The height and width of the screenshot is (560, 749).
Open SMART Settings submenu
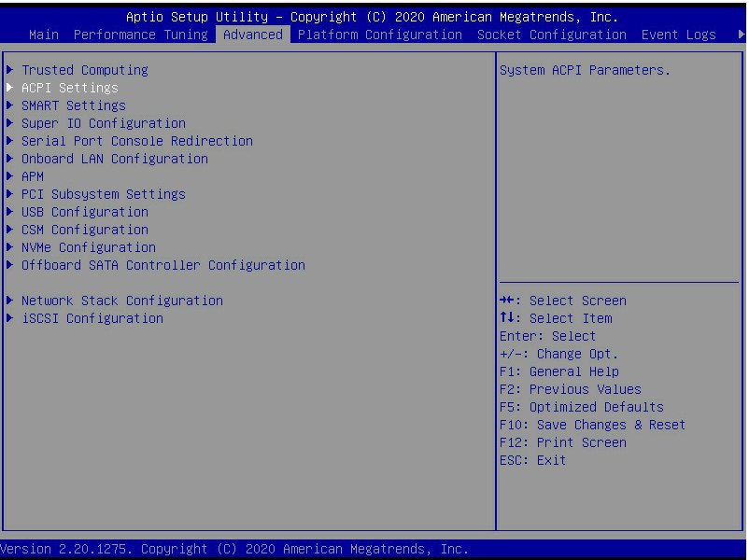coord(74,105)
